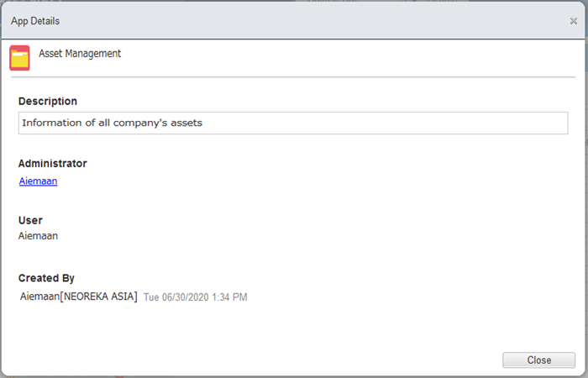Click the word 'assets' in the description

186,123
